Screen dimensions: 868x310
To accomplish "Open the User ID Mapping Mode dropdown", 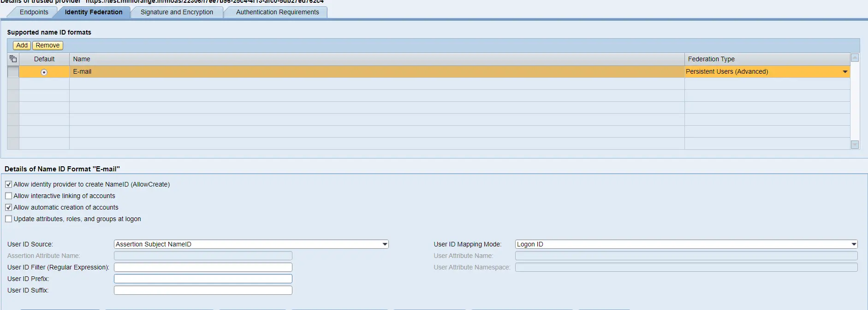I will pyautogui.click(x=686, y=244).
